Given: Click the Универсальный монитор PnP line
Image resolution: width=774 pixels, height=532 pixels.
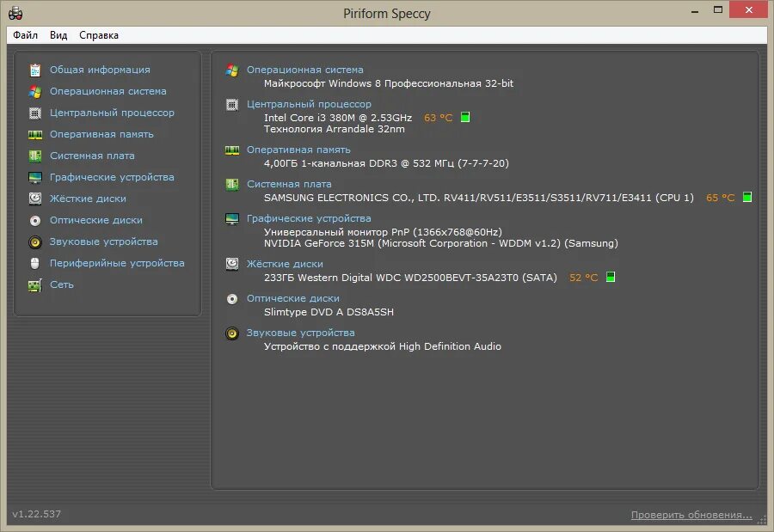Looking at the screenshot, I should 383,232.
